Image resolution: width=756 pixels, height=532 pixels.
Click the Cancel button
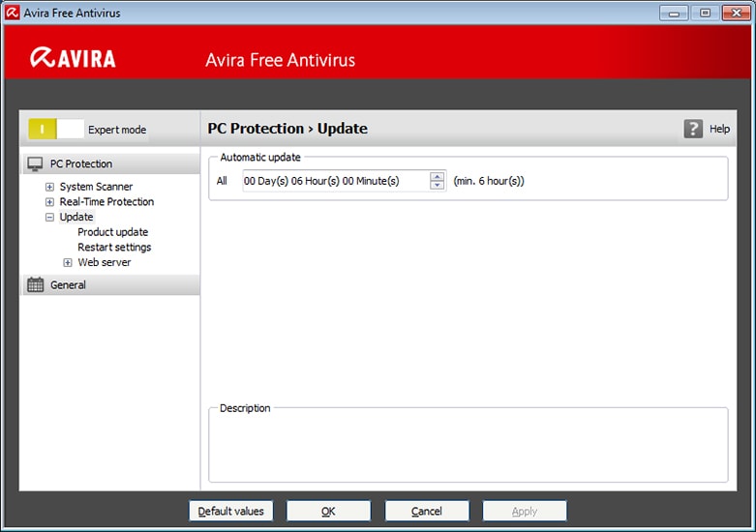click(427, 511)
